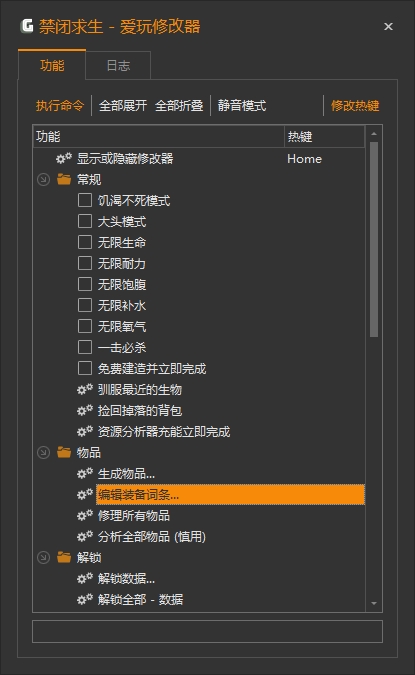The width and height of the screenshot is (415, 675).
Task: Click the gear icon beside 显示或隐藏修改器
Action: 64,158
